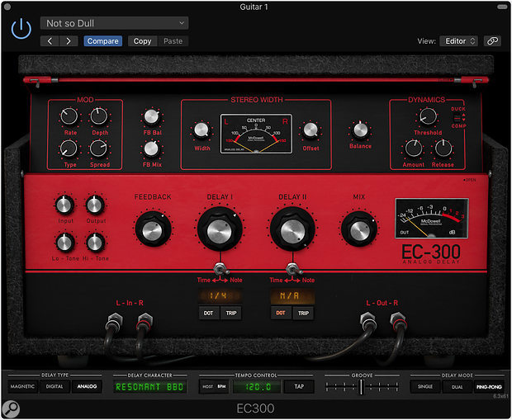This screenshot has width=512, height=420.
Task: Click the FB Mix knob
Action: point(151,149)
